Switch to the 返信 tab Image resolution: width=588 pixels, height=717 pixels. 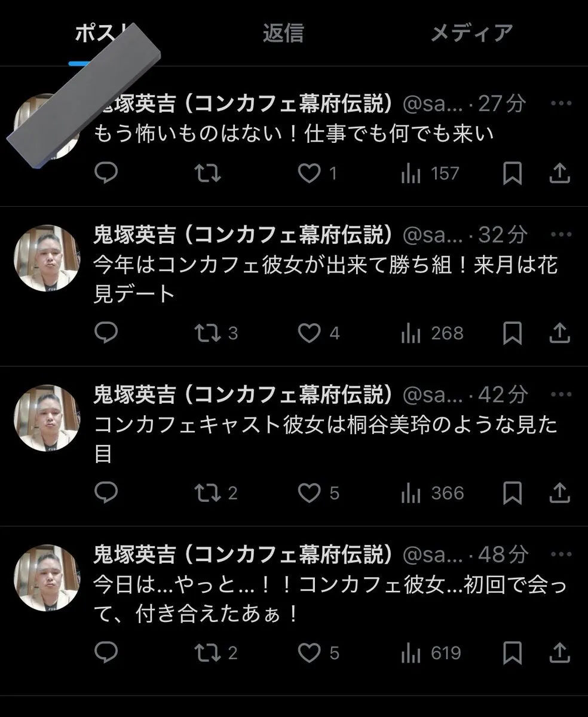(x=283, y=33)
